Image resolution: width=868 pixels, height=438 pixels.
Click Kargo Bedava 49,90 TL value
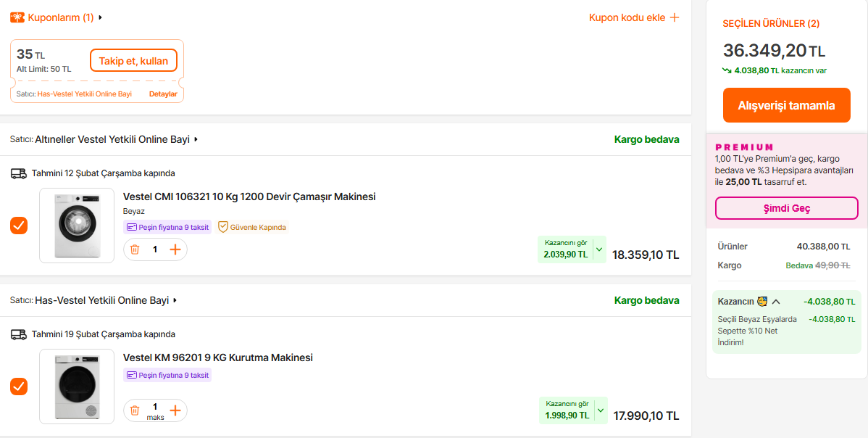(x=817, y=265)
